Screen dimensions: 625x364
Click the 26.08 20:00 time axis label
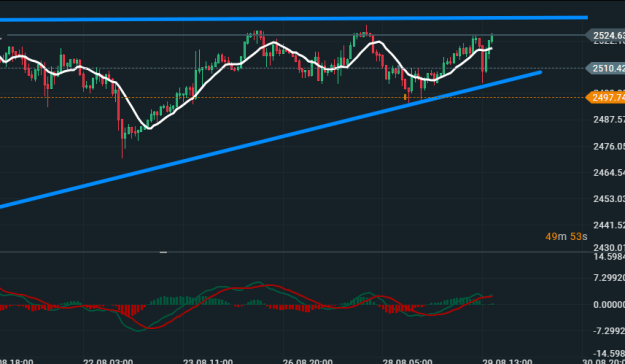[x=307, y=361]
